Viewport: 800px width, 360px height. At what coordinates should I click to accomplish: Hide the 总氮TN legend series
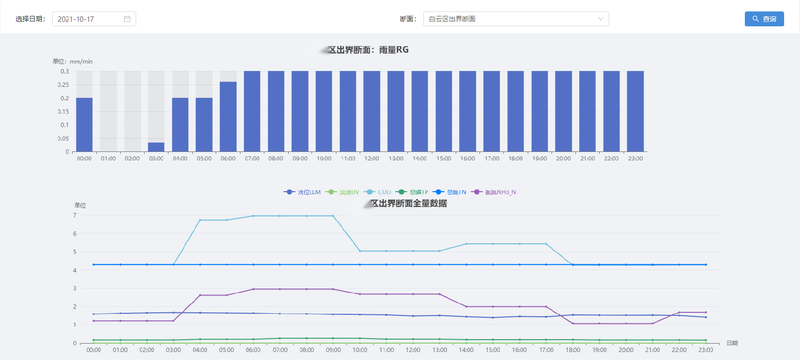(449, 192)
